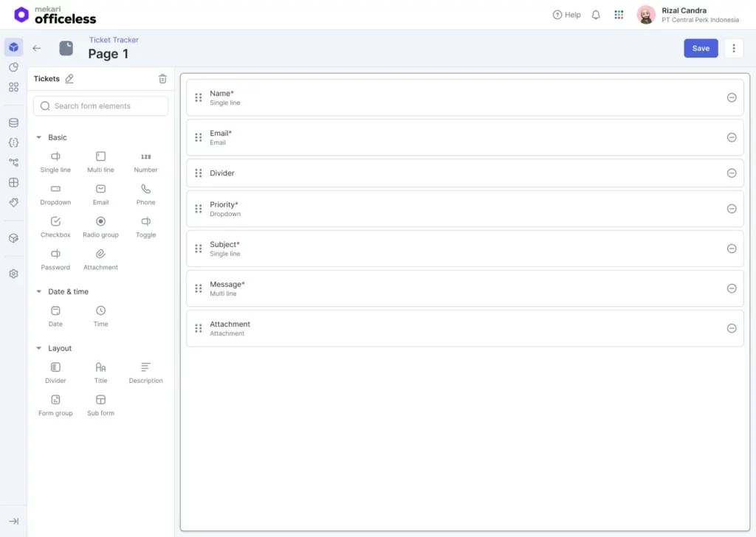The width and height of the screenshot is (756, 537).
Task: Select the Toggle form element
Action: 145,226
